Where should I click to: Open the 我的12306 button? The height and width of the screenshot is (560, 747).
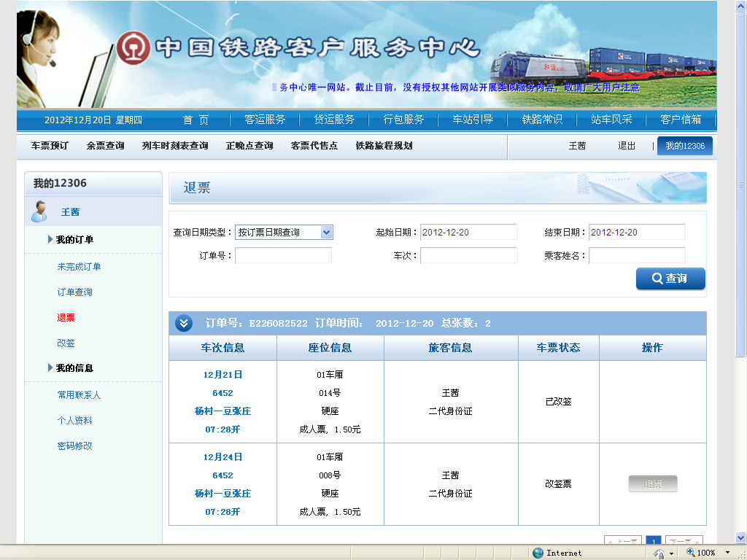click(x=684, y=146)
